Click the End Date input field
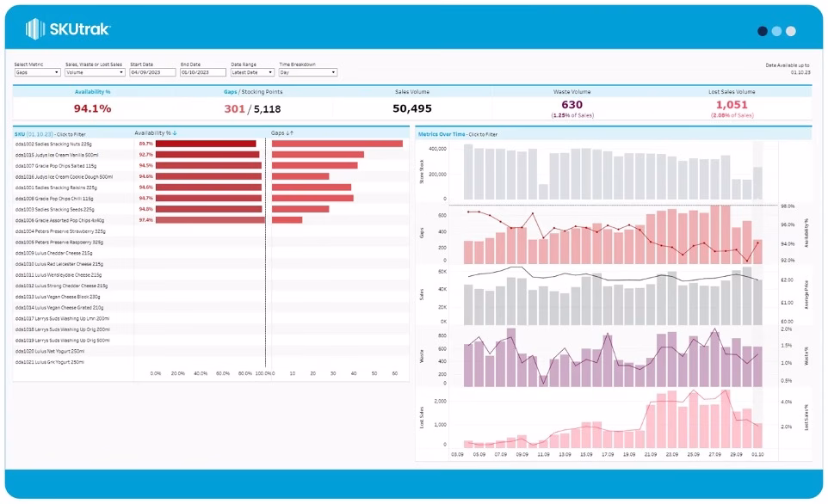Image resolution: width=828 pixels, height=504 pixels. tap(203, 72)
